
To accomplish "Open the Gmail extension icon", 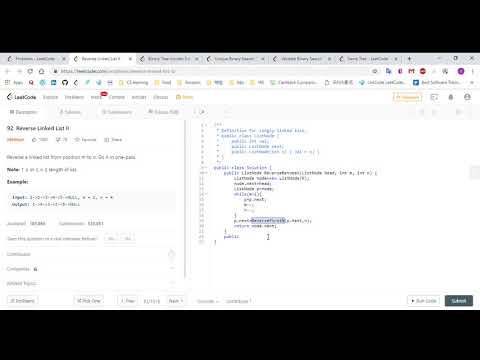I will (411, 71).
